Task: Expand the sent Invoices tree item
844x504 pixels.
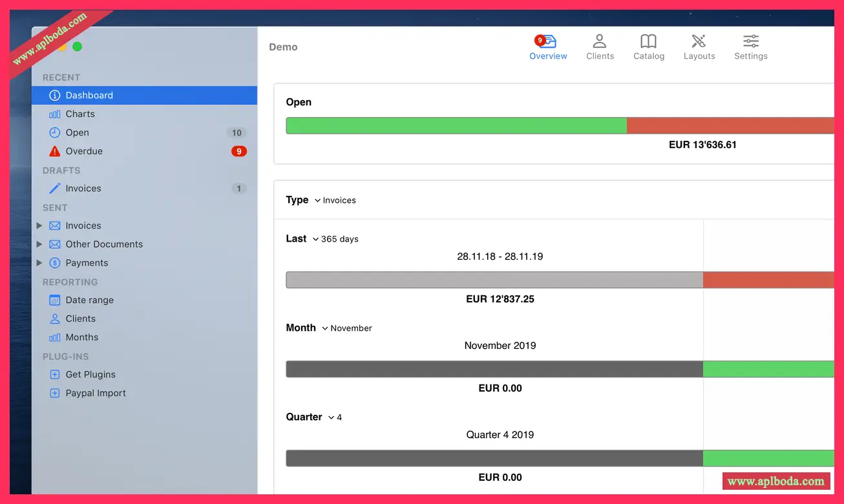Action: pos(39,226)
